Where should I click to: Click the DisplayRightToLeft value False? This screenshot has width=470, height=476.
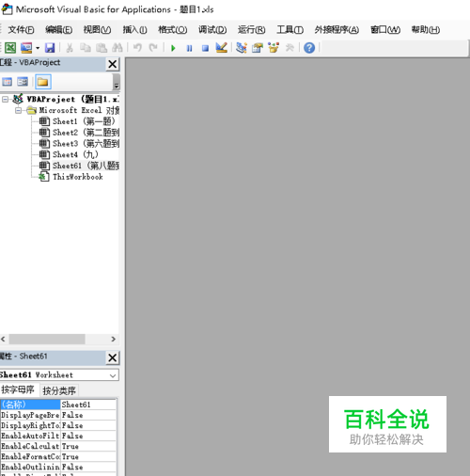88,425
